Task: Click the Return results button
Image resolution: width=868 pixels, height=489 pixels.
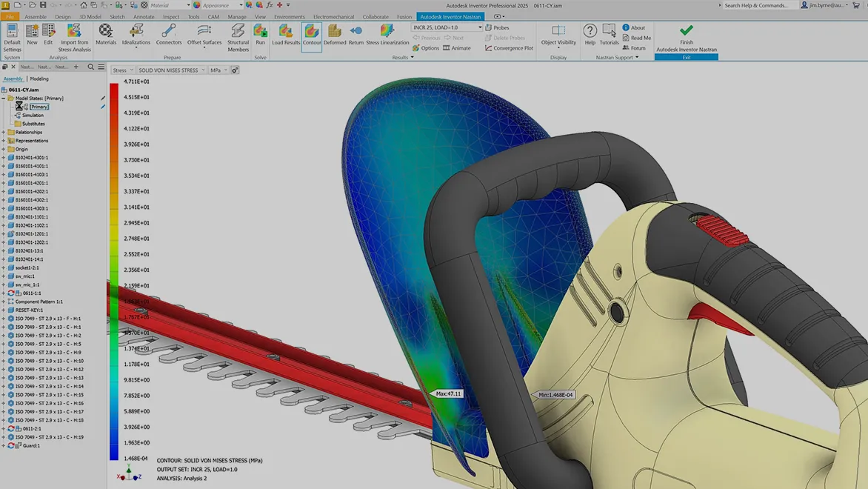Action: [356, 34]
